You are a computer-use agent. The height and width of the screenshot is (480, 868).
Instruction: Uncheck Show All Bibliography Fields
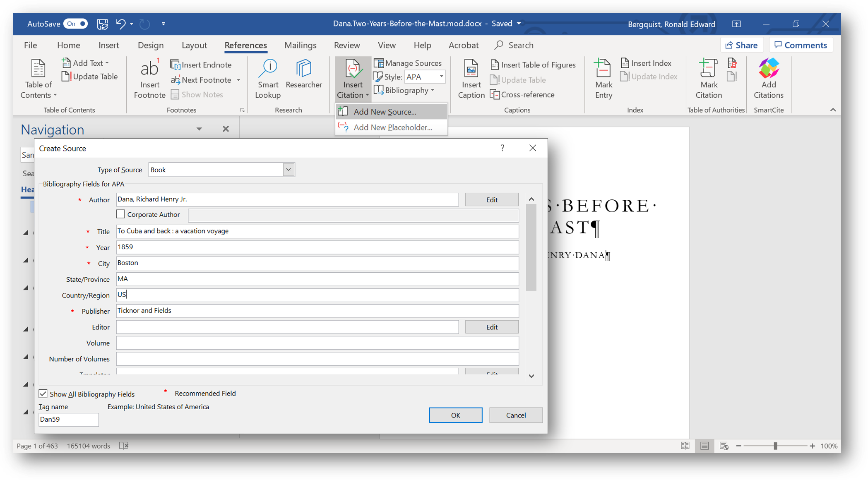click(x=43, y=394)
